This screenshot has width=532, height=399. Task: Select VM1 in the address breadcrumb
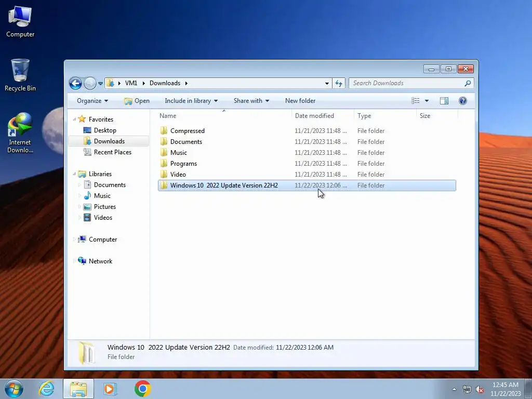[131, 83]
